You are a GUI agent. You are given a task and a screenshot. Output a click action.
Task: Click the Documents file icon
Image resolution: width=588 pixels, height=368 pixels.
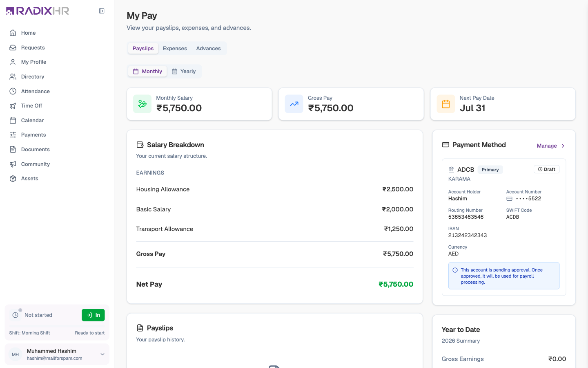[13, 149]
